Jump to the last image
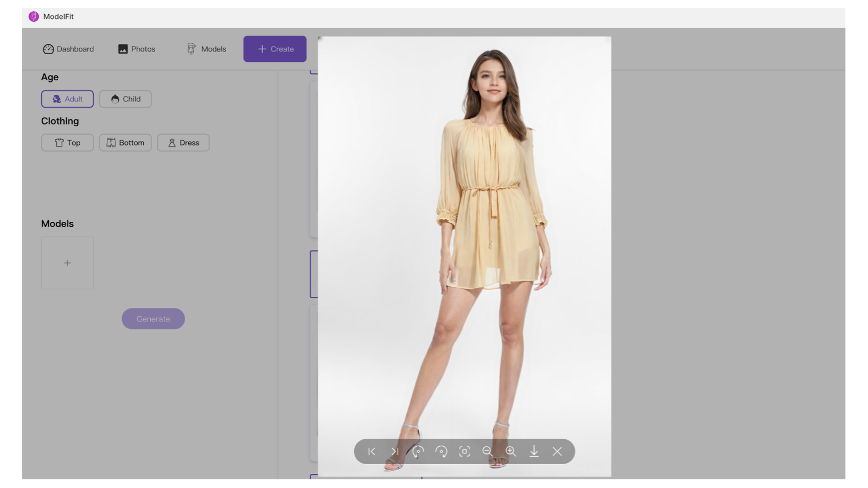 tap(394, 451)
